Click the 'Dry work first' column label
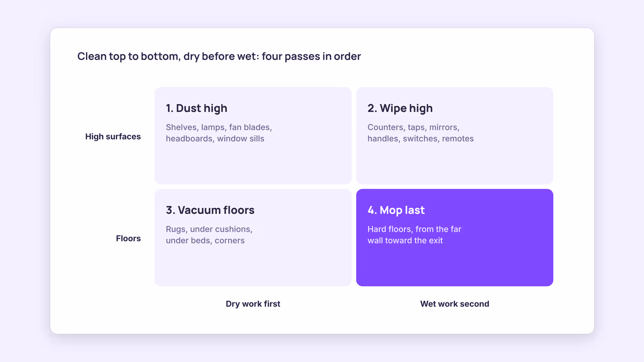This screenshot has height=362, width=644. tap(253, 304)
